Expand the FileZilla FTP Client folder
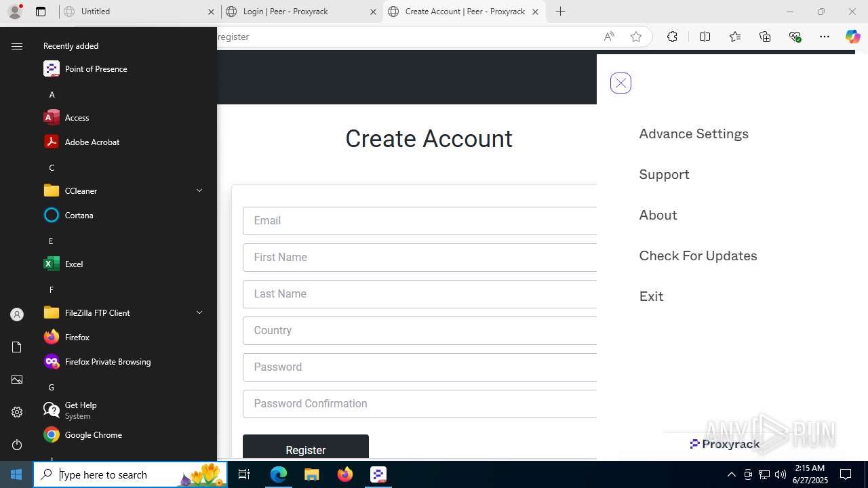Viewport: 868px width, 488px height. (125, 312)
